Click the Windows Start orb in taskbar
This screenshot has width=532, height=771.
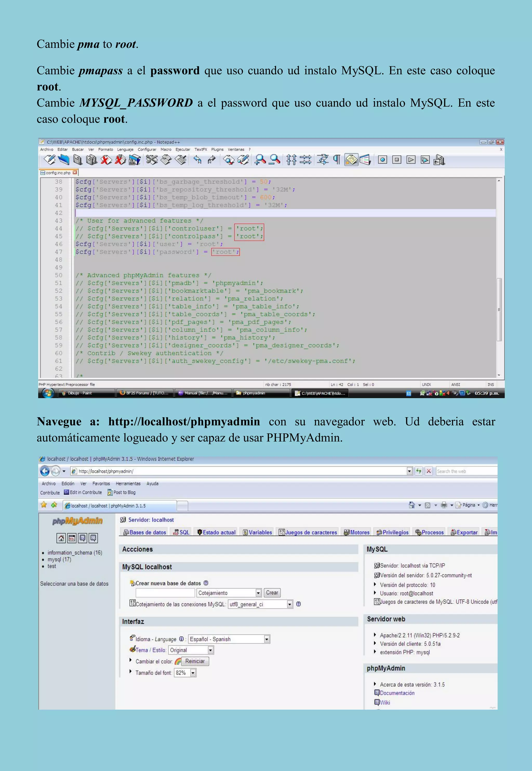click(48, 393)
